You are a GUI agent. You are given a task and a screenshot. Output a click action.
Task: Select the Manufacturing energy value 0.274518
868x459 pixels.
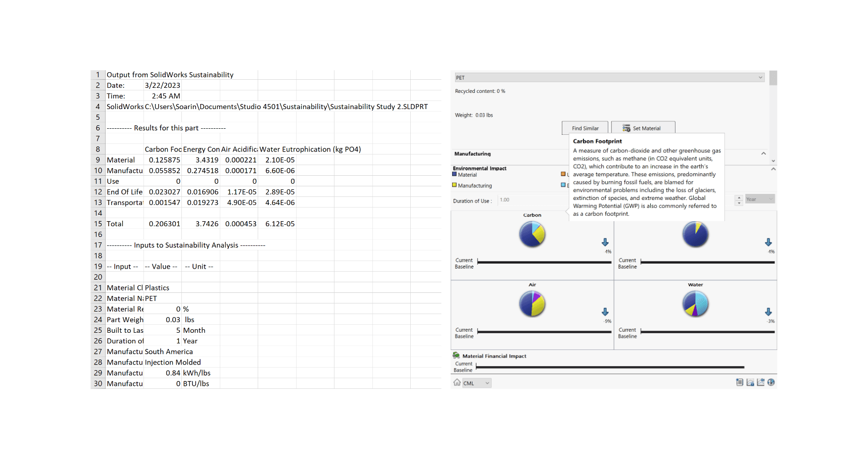(x=201, y=171)
